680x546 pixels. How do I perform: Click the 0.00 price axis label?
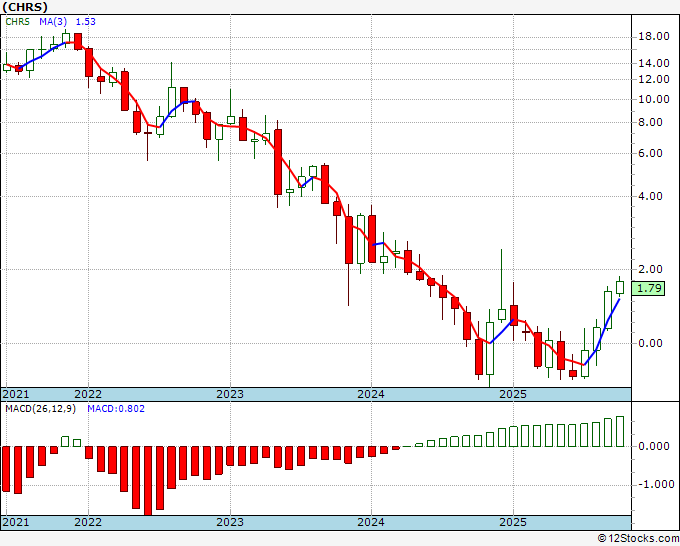(x=651, y=343)
